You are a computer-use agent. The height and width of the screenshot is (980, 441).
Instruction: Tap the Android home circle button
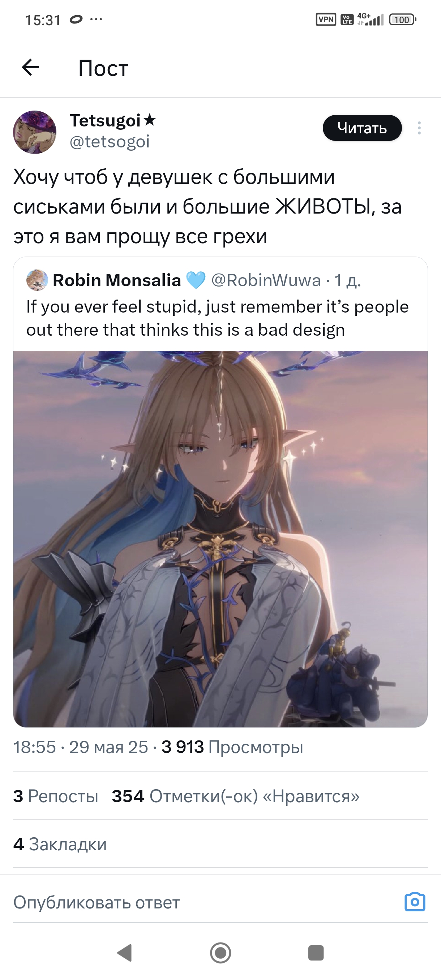coord(220,953)
